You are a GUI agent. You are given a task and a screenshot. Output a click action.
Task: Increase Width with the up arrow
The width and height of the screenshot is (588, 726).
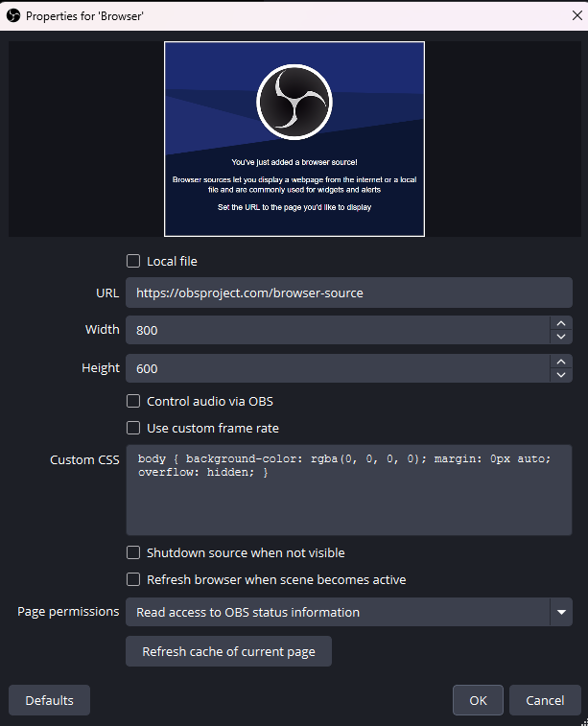point(561,323)
